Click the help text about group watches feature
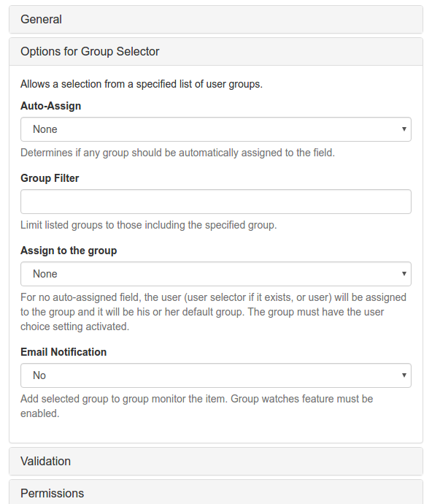The image size is (432, 504). (196, 406)
